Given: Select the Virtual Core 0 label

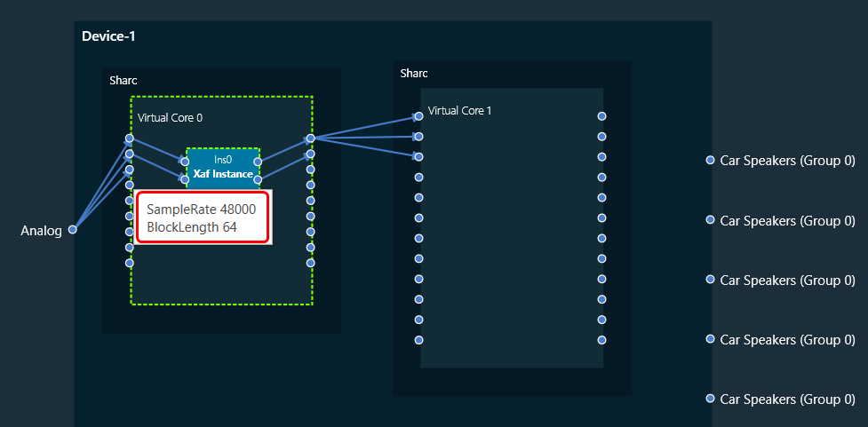Looking at the screenshot, I should coord(170,117).
